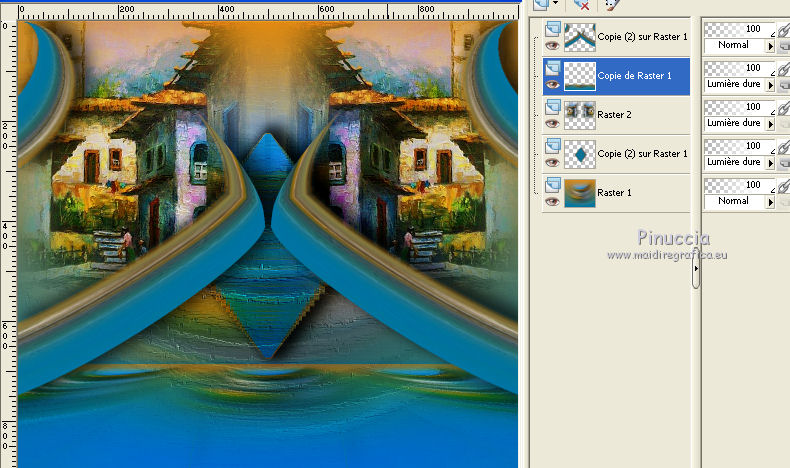Select the Copie de Raster 1 layer name

click(x=634, y=76)
